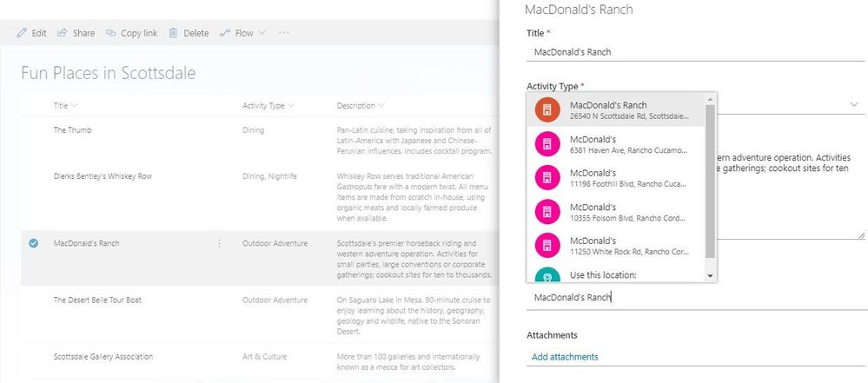The height and width of the screenshot is (383, 868).
Task: Click the Flow icon
Action: click(x=225, y=33)
